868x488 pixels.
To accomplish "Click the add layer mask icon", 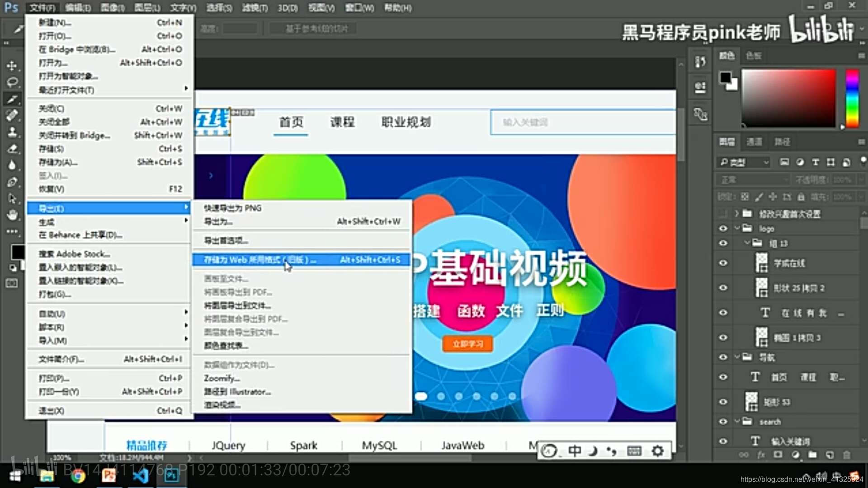I will (778, 455).
